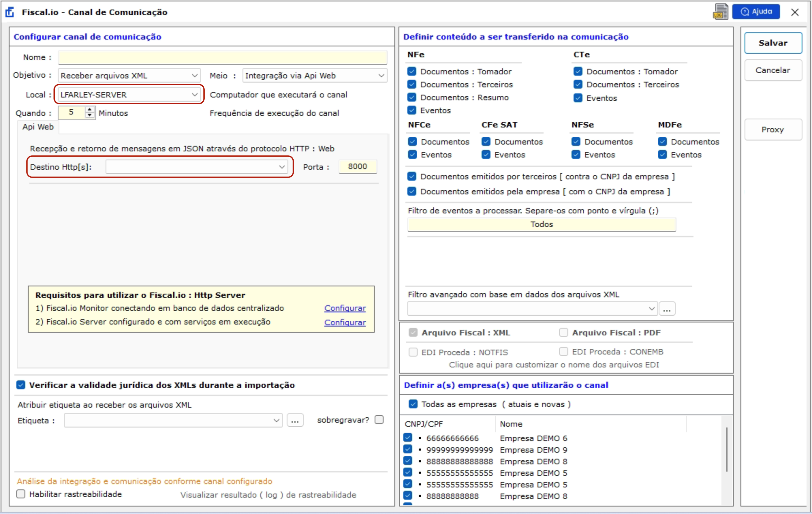The height and width of the screenshot is (514, 812).
Task: Open the Meio dropdown
Action: click(315, 75)
